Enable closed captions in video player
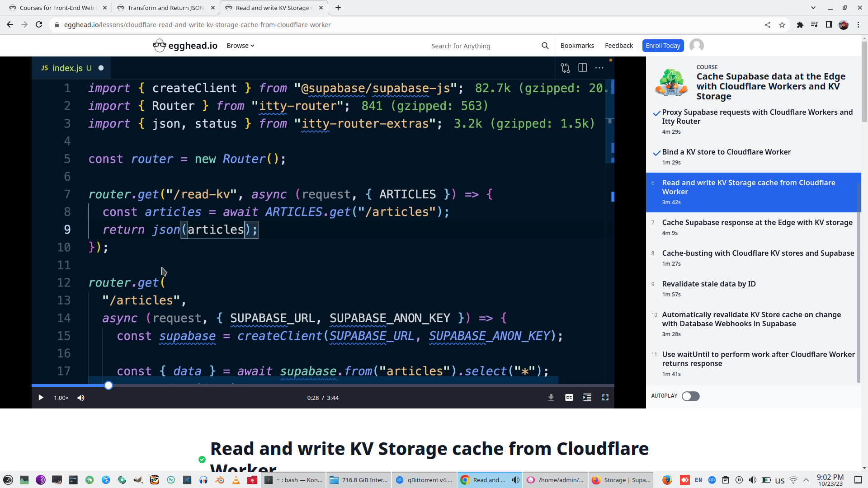The image size is (868, 488). coord(569,398)
